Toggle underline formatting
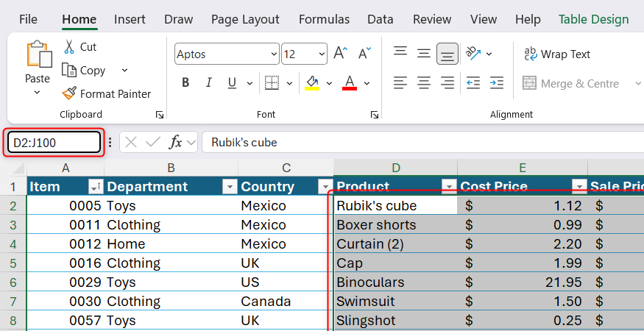The height and width of the screenshot is (331, 644). click(232, 83)
